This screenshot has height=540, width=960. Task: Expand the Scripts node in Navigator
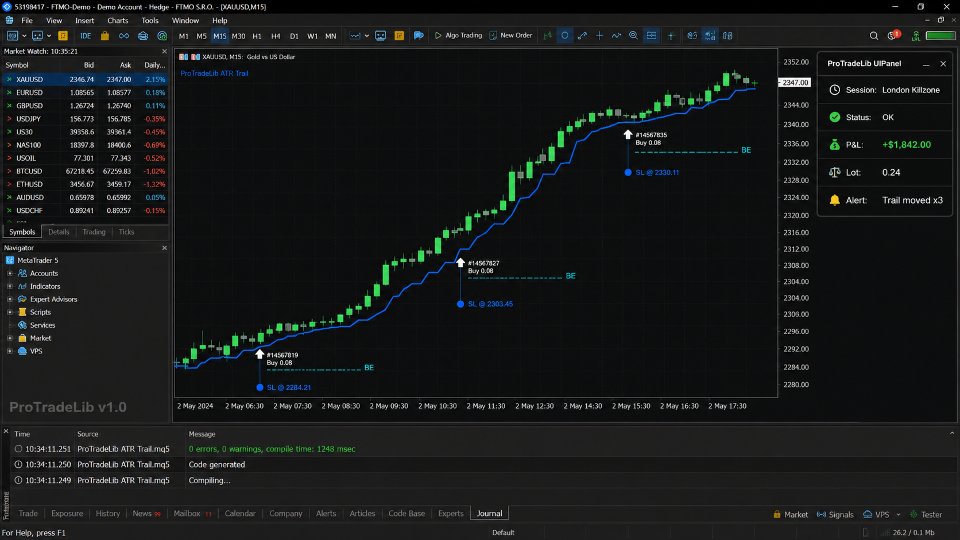point(10,312)
